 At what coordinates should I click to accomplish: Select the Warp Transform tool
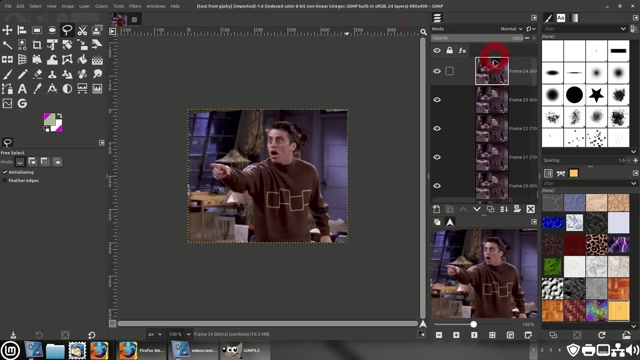point(52,60)
